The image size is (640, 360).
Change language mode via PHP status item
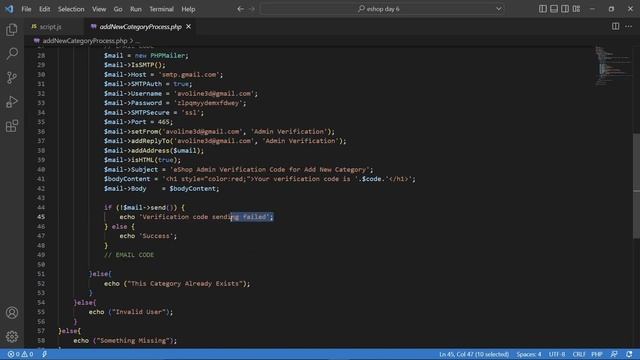pos(597,354)
